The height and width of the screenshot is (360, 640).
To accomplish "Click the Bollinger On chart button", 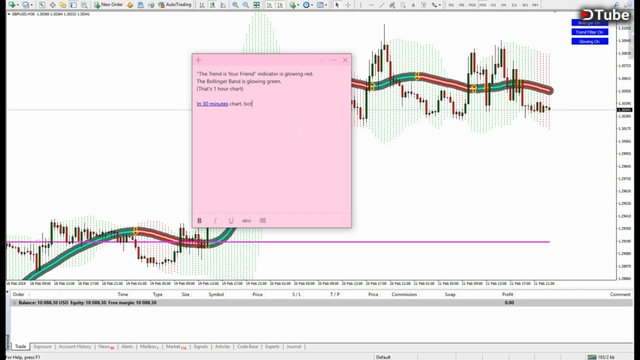I will pyautogui.click(x=589, y=23).
